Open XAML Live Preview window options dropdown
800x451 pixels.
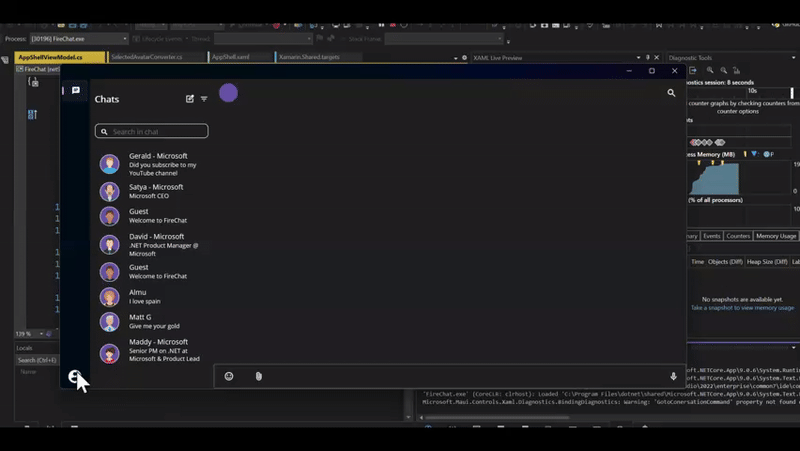coord(638,58)
